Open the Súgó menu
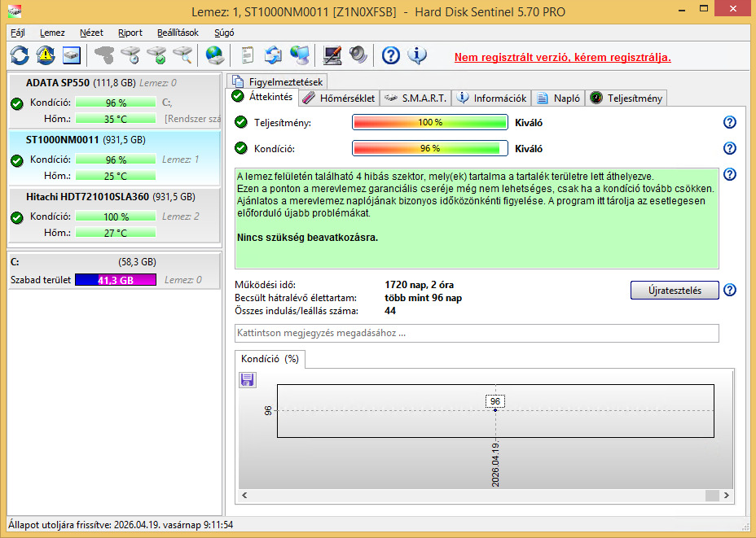Image resolution: width=756 pixels, height=538 pixels. (x=224, y=33)
